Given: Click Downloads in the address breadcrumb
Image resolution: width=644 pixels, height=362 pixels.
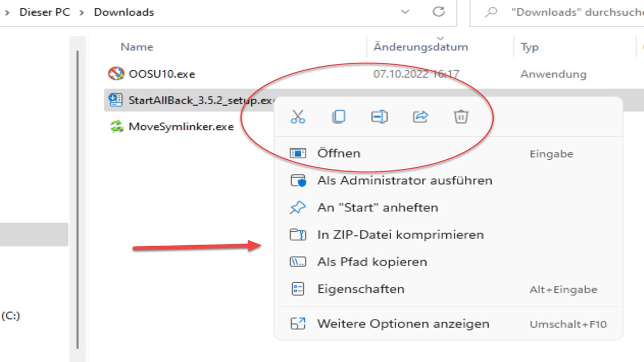Looking at the screenshot, I should [124, 12].
